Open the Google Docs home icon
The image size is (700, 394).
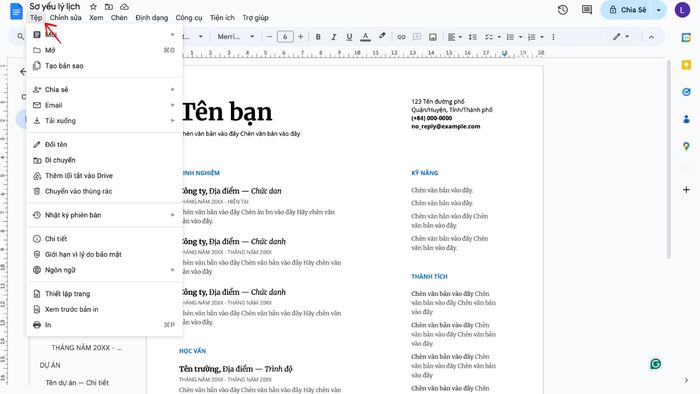tap(16, 11)
